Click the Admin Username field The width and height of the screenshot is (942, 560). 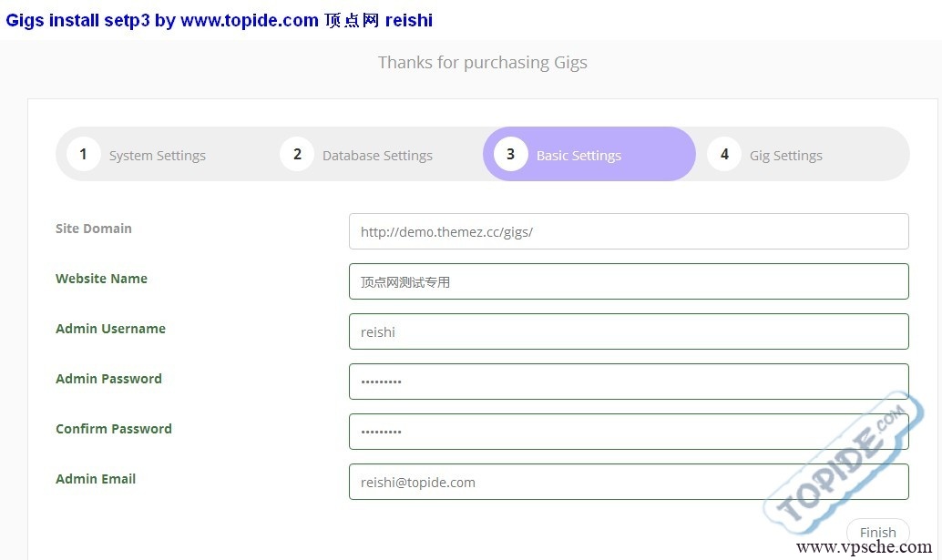628,331
